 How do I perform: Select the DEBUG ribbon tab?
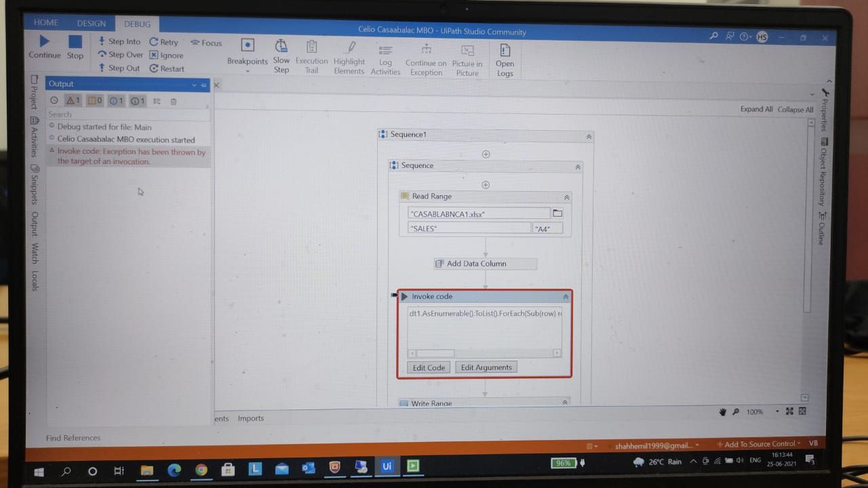(x=137, y=24)
